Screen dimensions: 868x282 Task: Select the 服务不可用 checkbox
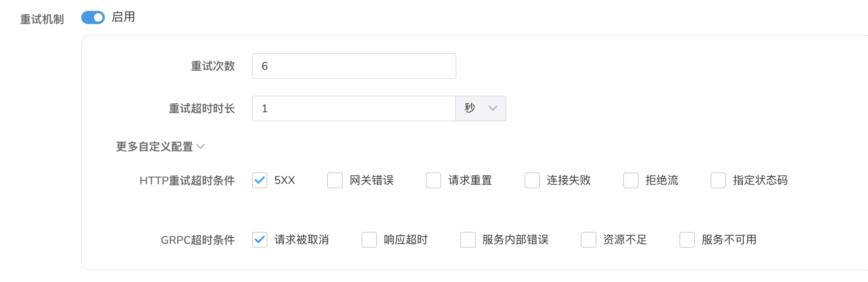(687, 240)
